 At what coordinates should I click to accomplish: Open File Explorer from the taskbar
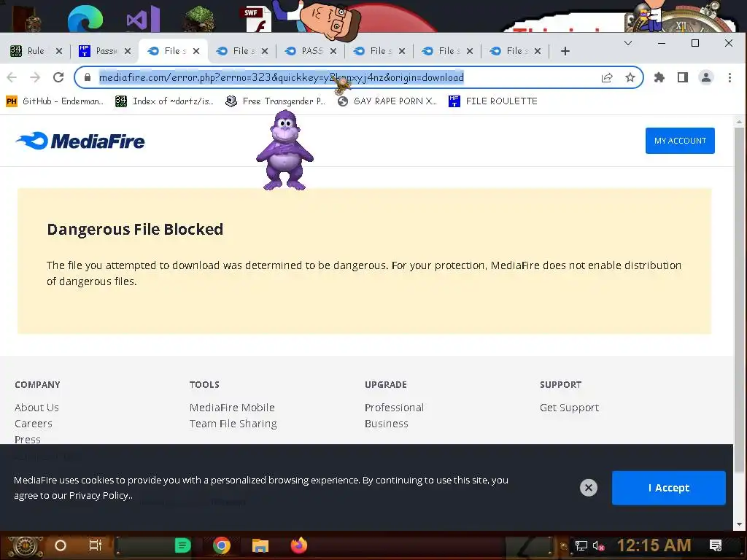(260, 545)
